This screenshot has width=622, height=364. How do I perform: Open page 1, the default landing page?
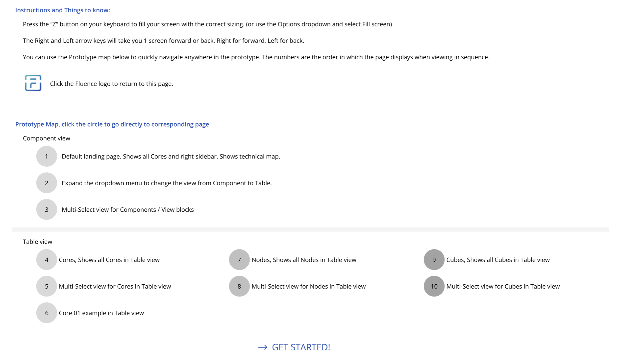(47, 156)
